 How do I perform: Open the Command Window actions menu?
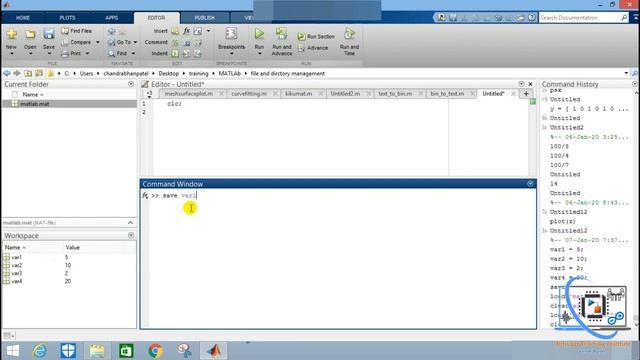(x=530, y=184)
